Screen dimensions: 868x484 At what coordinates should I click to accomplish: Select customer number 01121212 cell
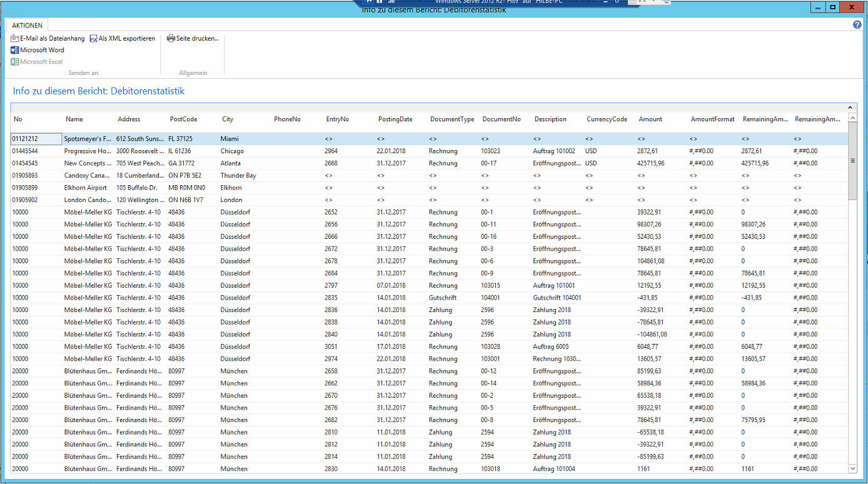(x=36, y=139)
